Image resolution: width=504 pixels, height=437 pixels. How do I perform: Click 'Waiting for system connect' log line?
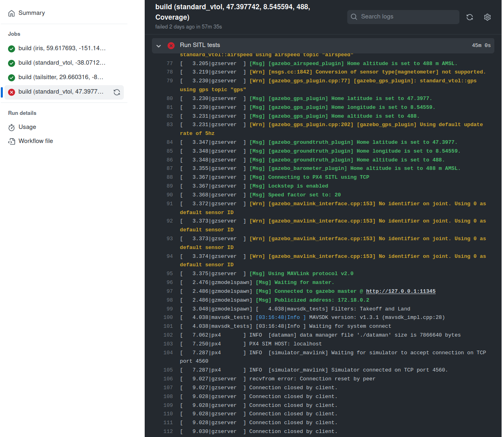click(x=350, y=326)
